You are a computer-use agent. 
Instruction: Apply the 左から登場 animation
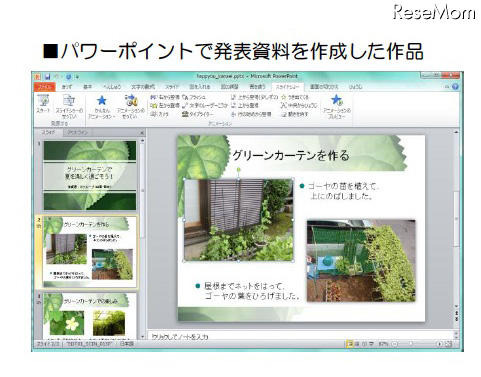165,106
